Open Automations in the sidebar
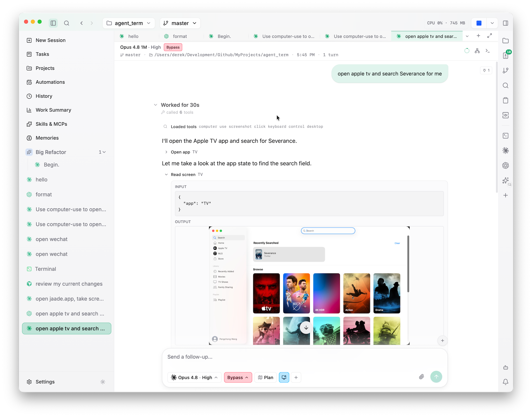This screenshot has height=417, width=532. coord(66,82)
